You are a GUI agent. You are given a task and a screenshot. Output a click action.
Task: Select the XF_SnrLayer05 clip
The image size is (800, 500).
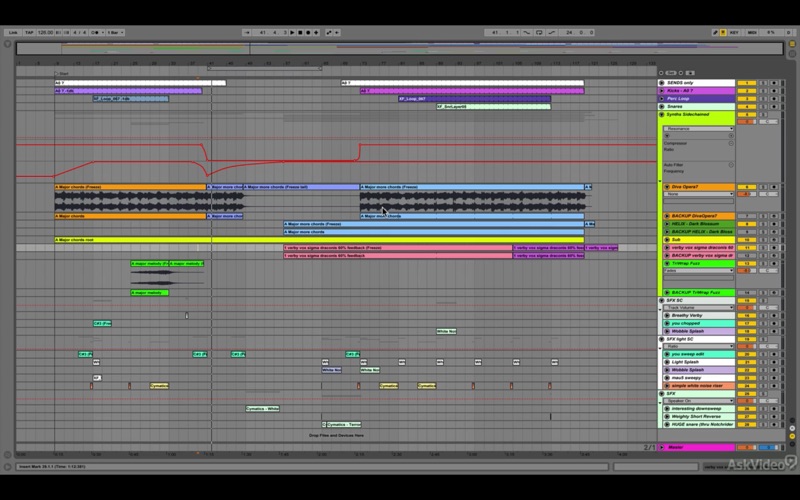click(x=493, y=107)
